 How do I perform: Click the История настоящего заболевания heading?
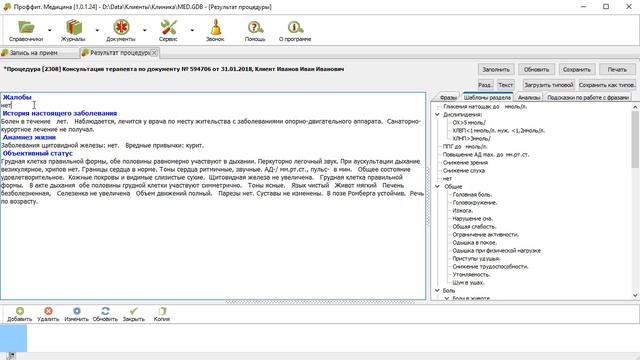tap(60, 113)
